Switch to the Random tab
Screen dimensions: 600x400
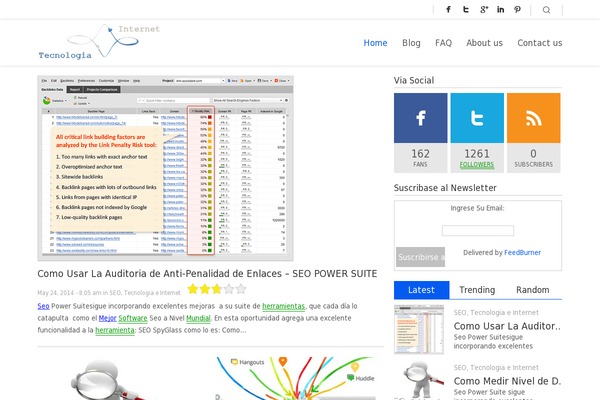point(533,290)
